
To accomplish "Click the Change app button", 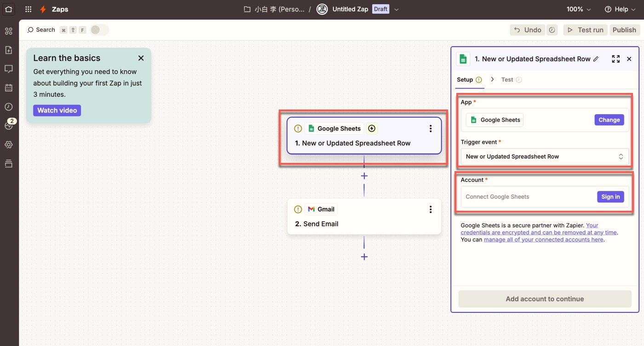I will click(x=609, y=120).
